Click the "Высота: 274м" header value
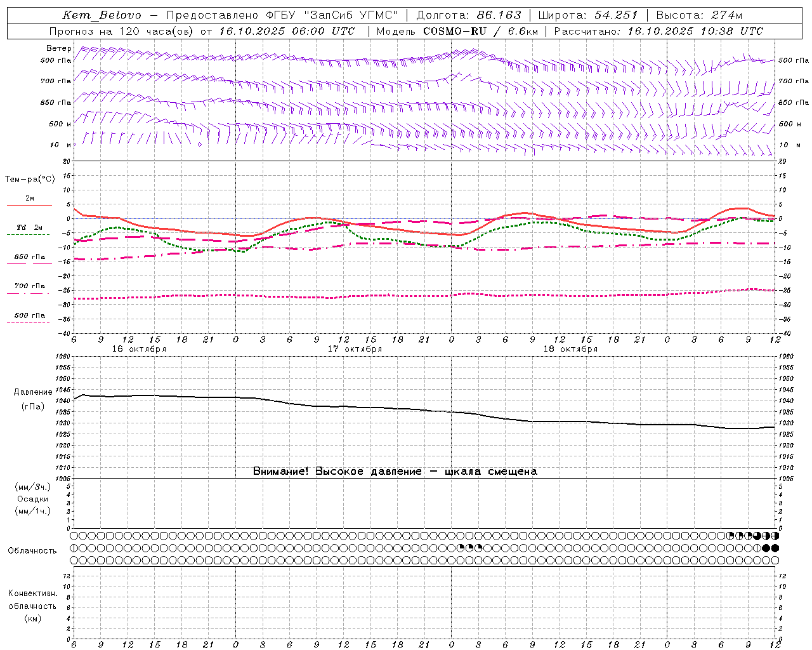The width and height of the screenshot is (812, 650). (699, 15)
